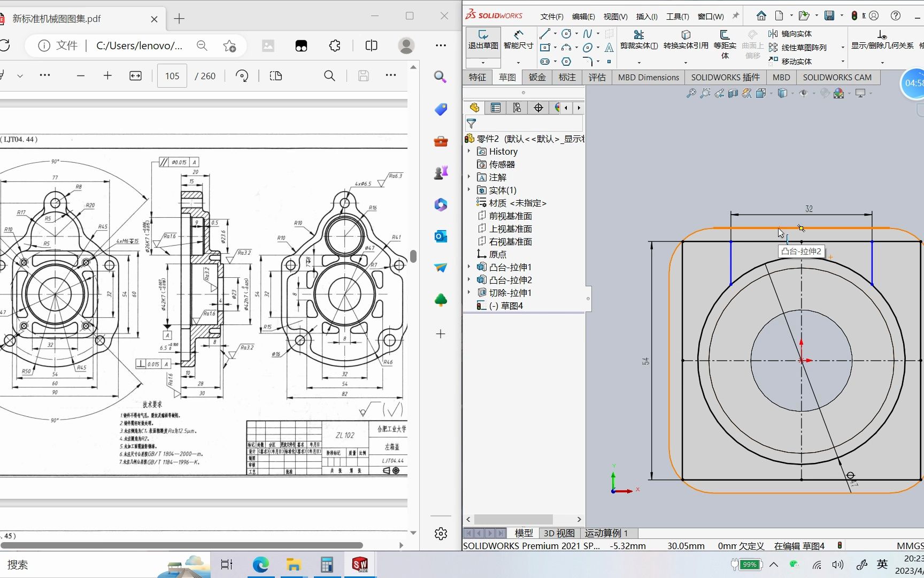Expand 凸台-拉伸1 feature node
Screen dimensions: 924x578
(x=469, y=267)
